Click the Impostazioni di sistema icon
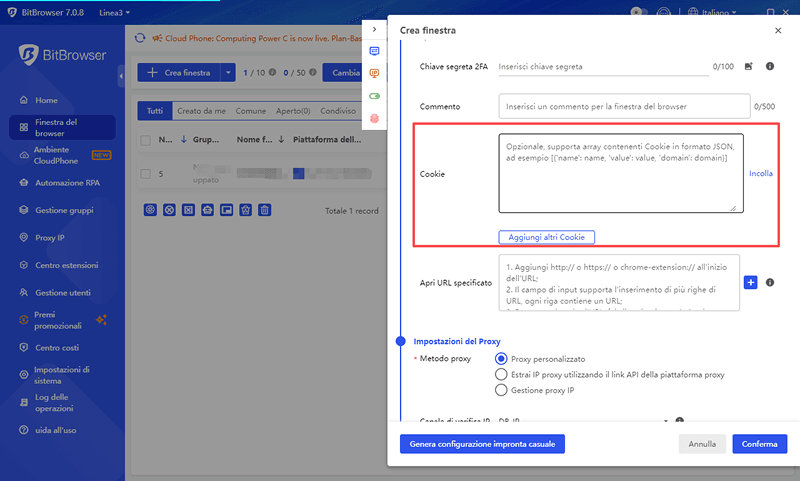The image size is (800, 481). (x=23, y=375)
